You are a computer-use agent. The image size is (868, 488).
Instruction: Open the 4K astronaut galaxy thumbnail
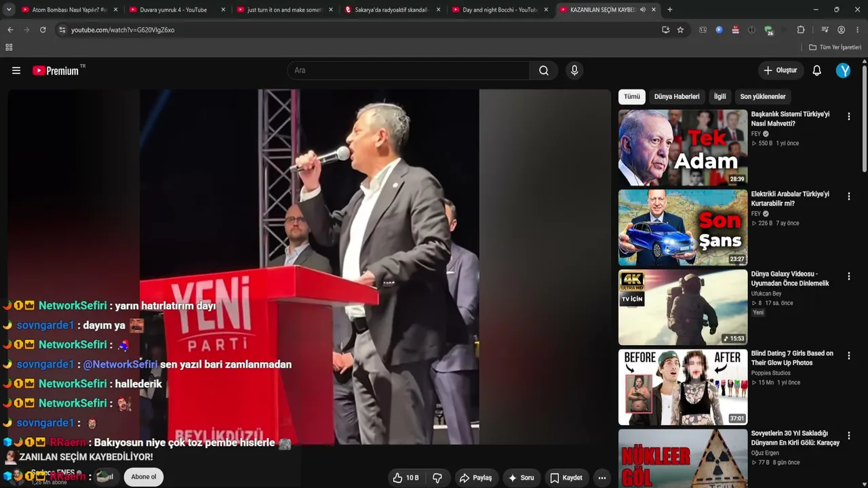pos(683,307)
